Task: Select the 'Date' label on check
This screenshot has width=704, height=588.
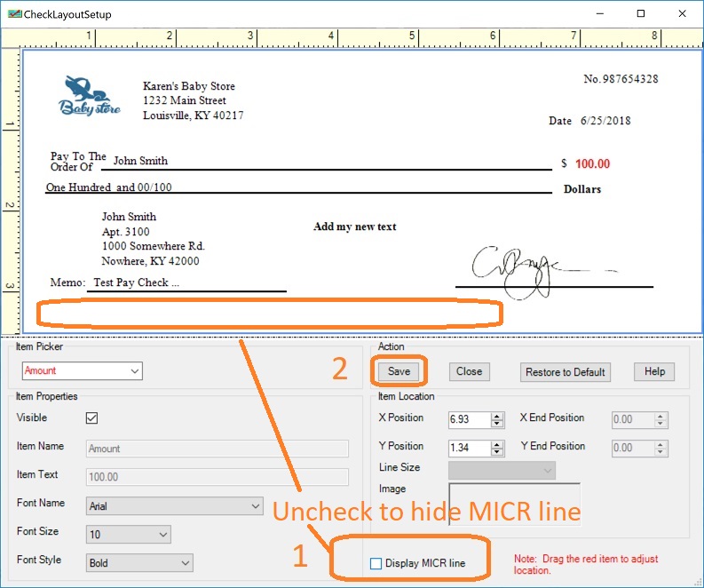Action: point(560,121)
